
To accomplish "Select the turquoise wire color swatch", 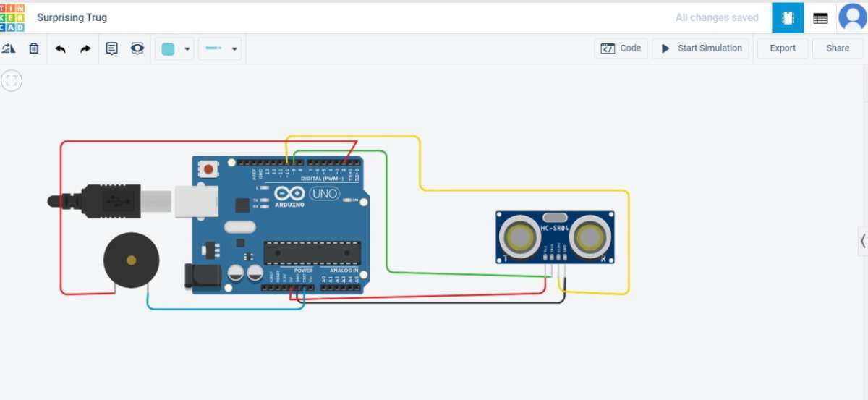I will (168, 48).
